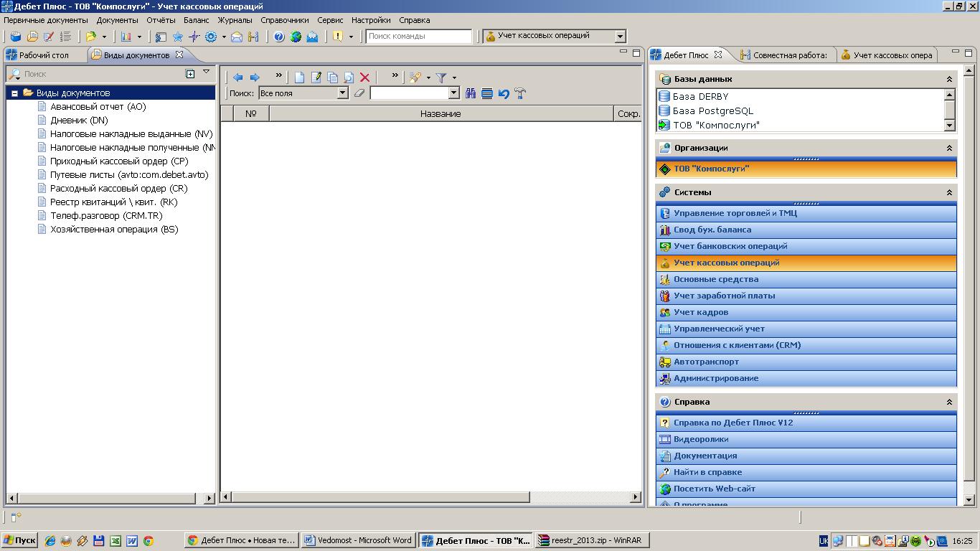980x551 pixels.
Task: Open the open-folder toolbar dropdown arrow
Action: pos(104,37)
